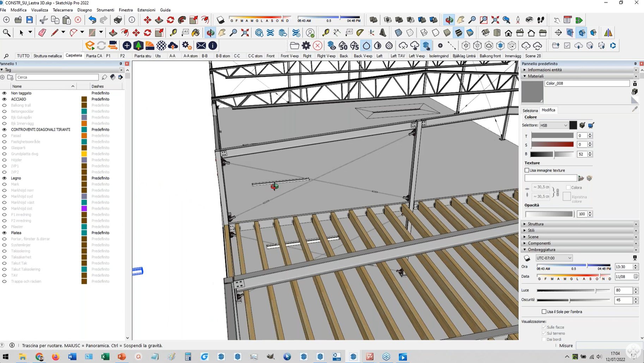The image size is (644, 363).
Task: Click the Zoom Extents icon
Action: 245,33
